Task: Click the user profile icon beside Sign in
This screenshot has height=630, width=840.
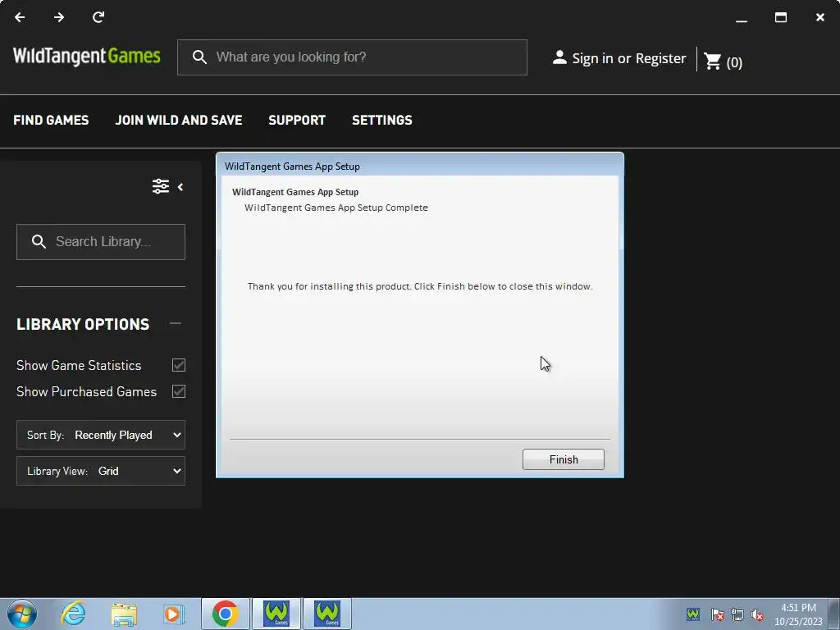Action: [x=559, y=57]
